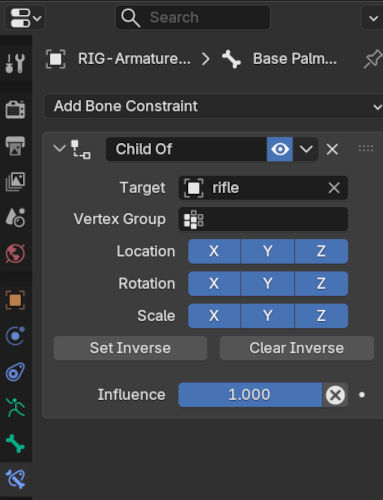This screenshot has width=383, height=500.
Task: Click the properties Search field
Action: point(193,17)
